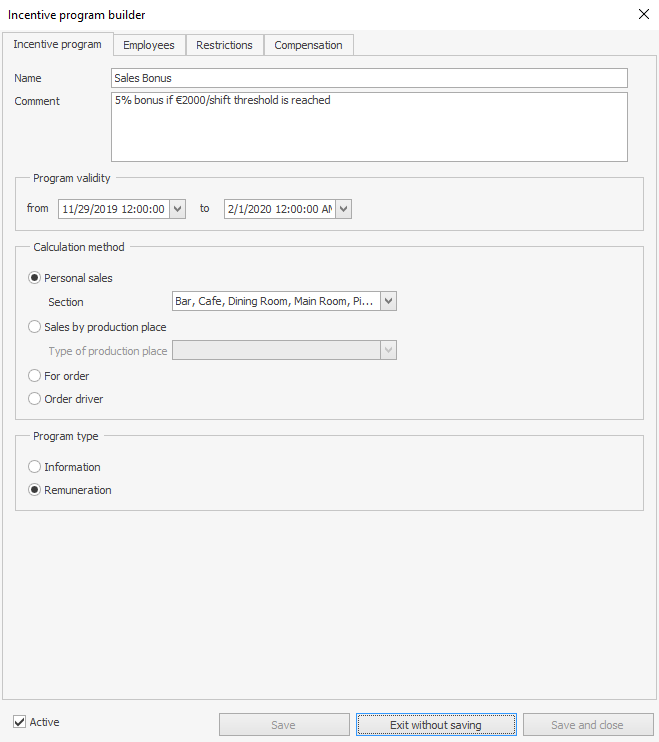
Task: Click the Save and close button
Action: coord(587,725)
